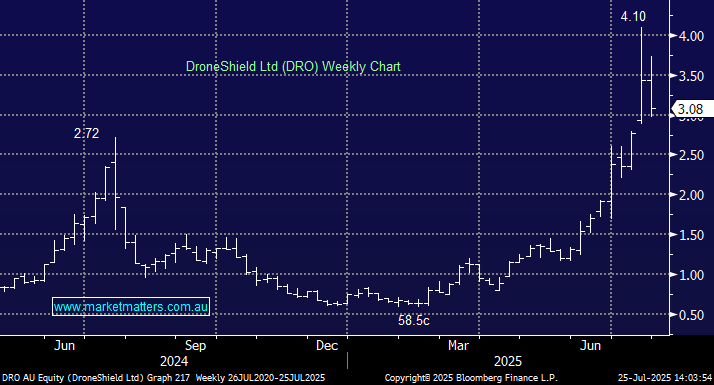The height and width of the screenshot is (385, 714).
Task: Click the Dec label on time axis
Action: (x=326, y=346)
